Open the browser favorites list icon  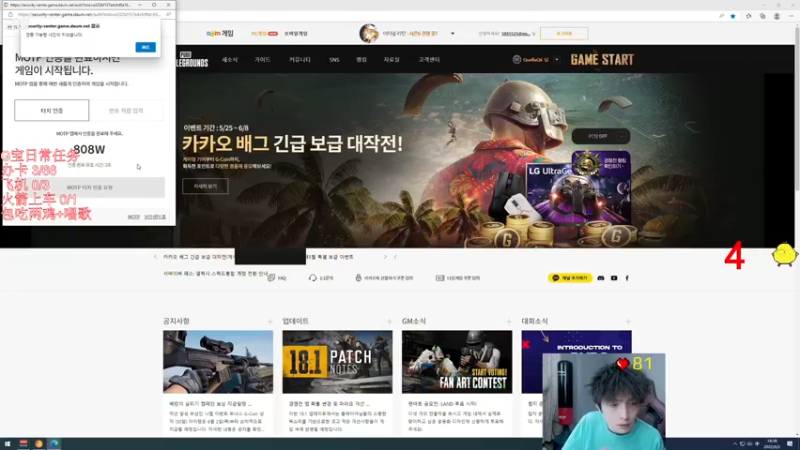pyautogui.click(x=748, y=16)
